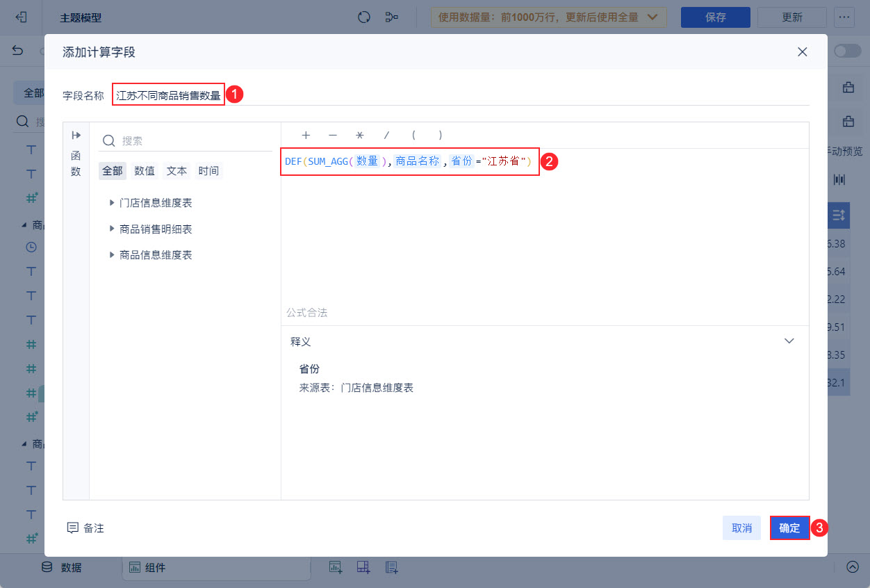Insert the minus operator
The image size is (870, 588).
333,135
